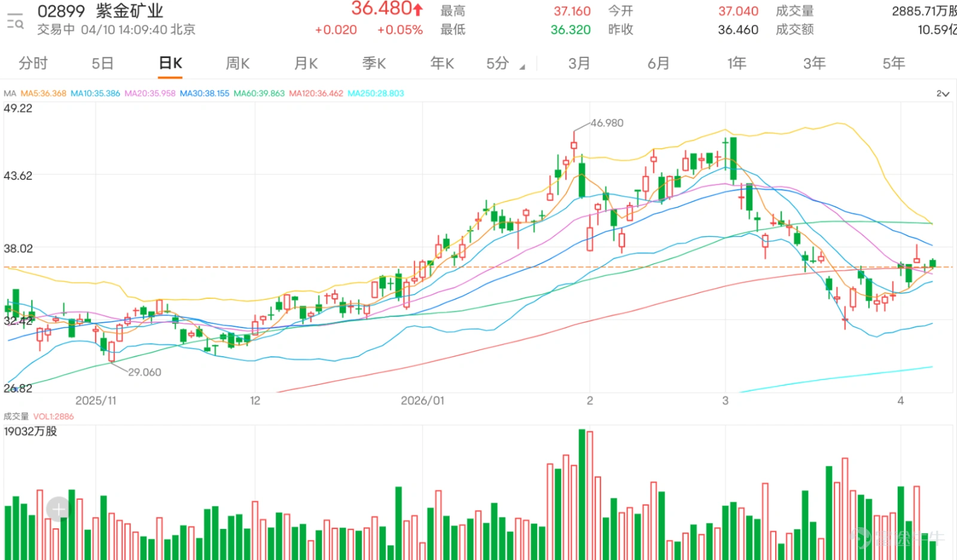The width and height of the screenshot is (957, 560).
Task: Click stock code 02899
Action: click(x=61, y=11)
